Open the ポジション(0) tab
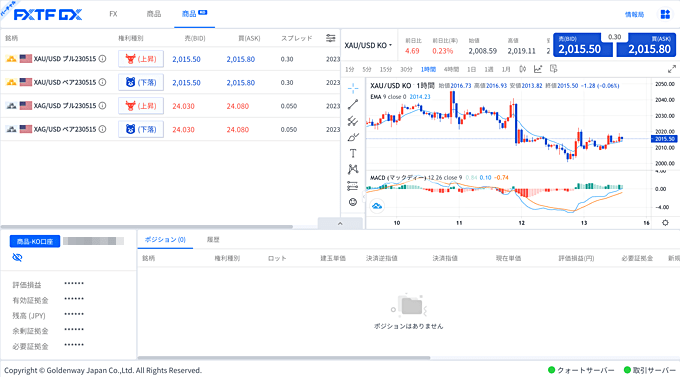 coord(165,239)
